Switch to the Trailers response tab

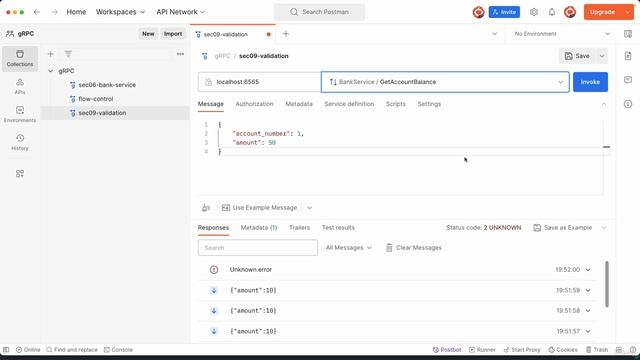(x=299, y=228)
